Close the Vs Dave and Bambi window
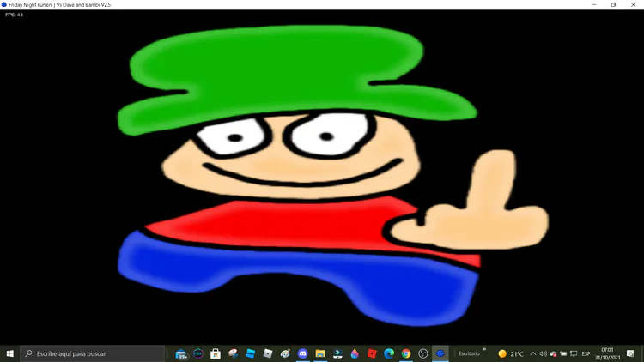The height and width of the screenshot is (362, 644). tap(633, 5)
